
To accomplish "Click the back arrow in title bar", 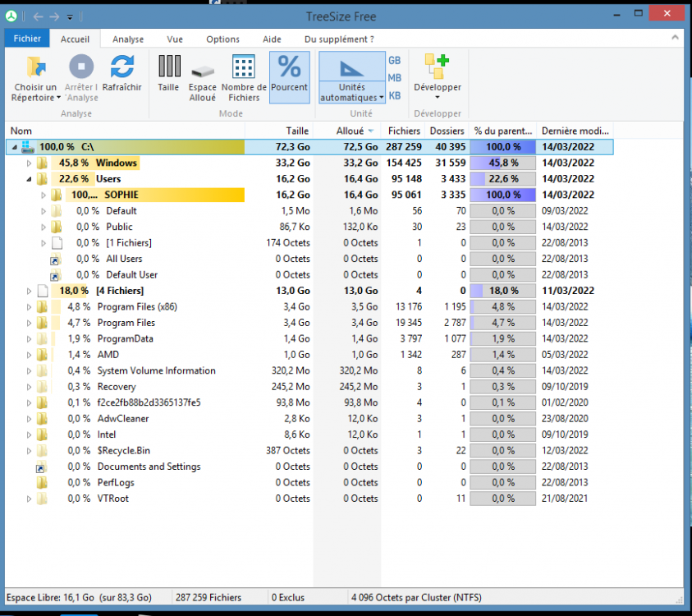I will [36, 16].
